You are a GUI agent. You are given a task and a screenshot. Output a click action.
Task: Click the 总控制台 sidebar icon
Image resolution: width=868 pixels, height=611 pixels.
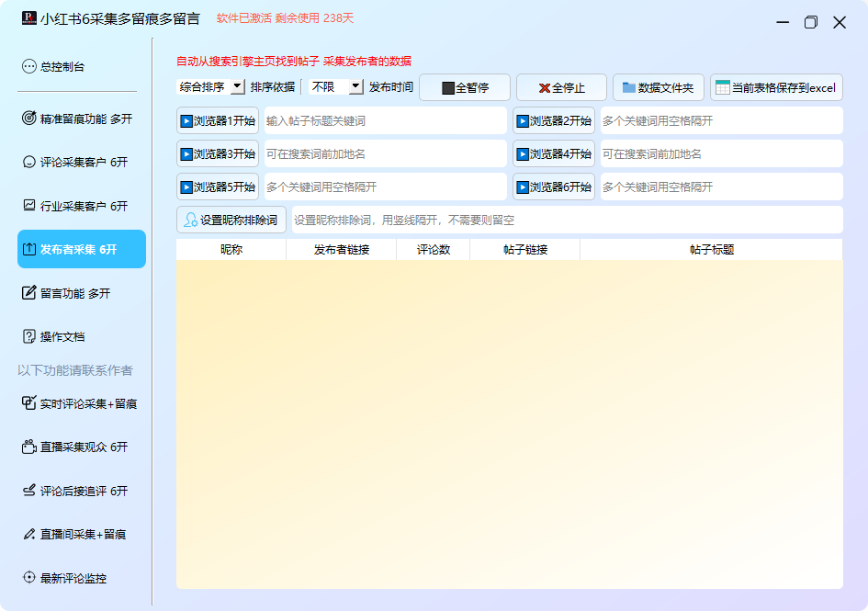(28, 66)
